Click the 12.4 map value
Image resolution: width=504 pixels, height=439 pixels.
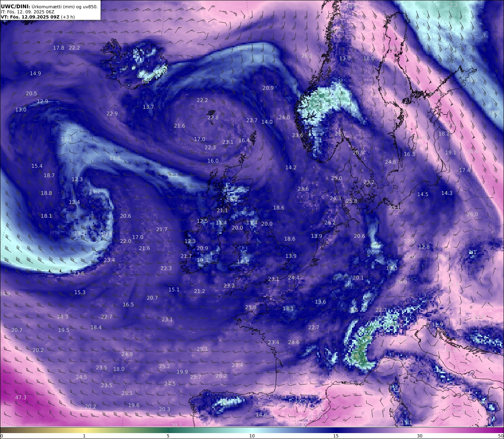click(x=74, y=202)
